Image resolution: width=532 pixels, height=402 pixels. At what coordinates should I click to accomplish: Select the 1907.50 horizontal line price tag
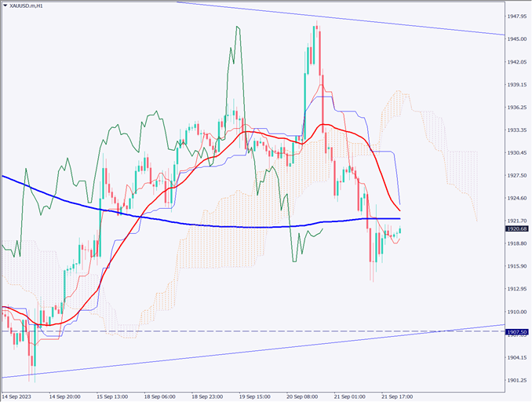click(516, 331)
